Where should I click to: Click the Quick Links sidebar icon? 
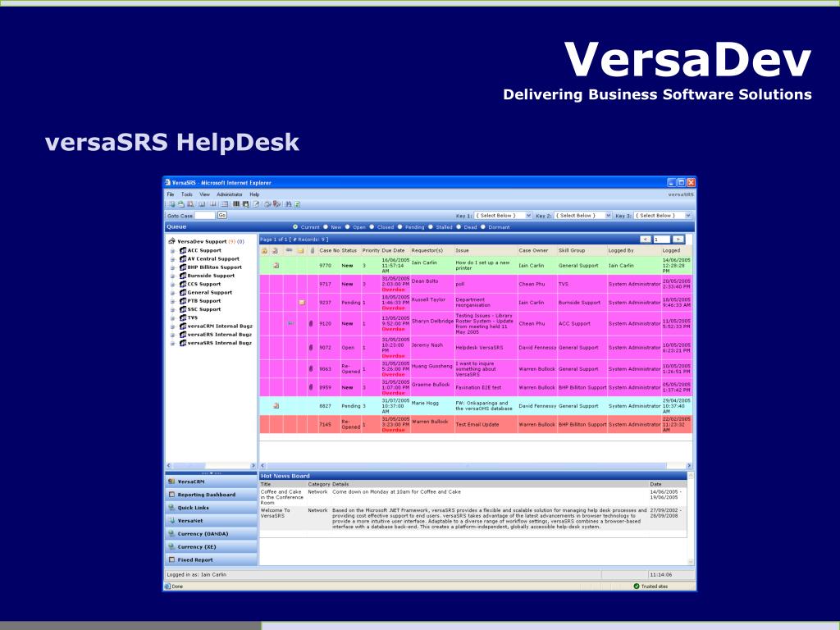171,507
